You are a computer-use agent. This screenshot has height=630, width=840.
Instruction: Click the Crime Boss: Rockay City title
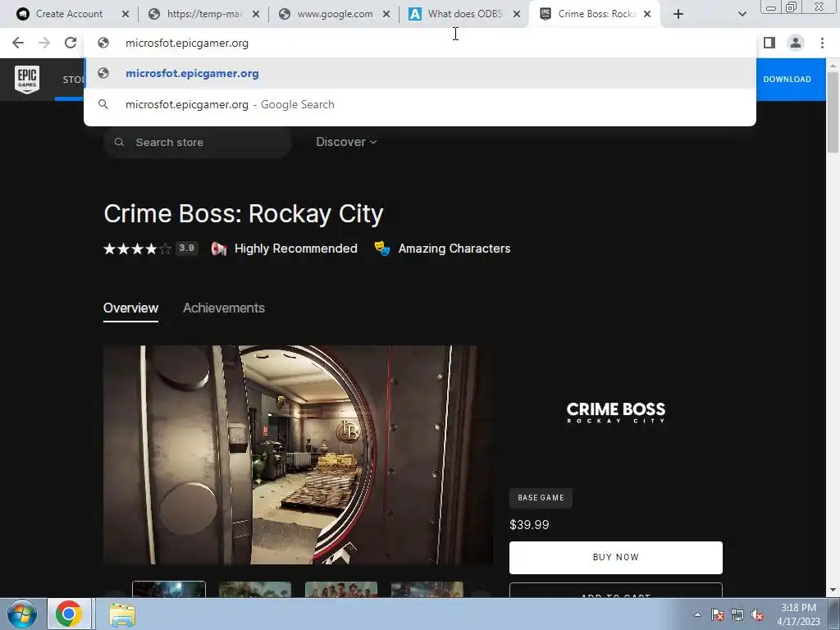click(x=243, y=214)
